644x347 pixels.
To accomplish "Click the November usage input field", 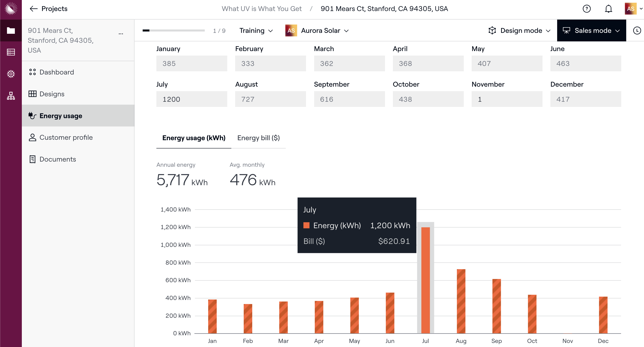I will (x=507, y=99).
